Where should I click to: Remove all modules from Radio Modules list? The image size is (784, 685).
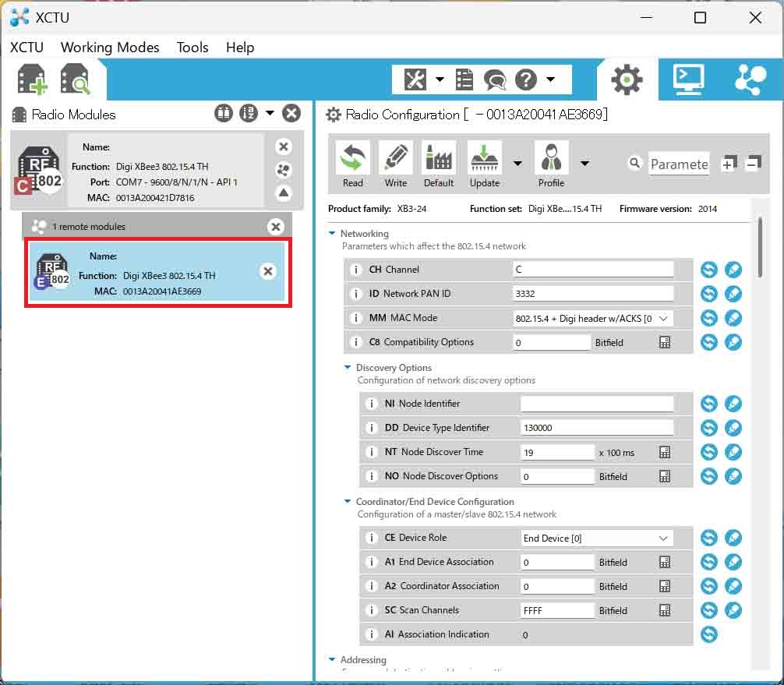[x=291, y=113]
